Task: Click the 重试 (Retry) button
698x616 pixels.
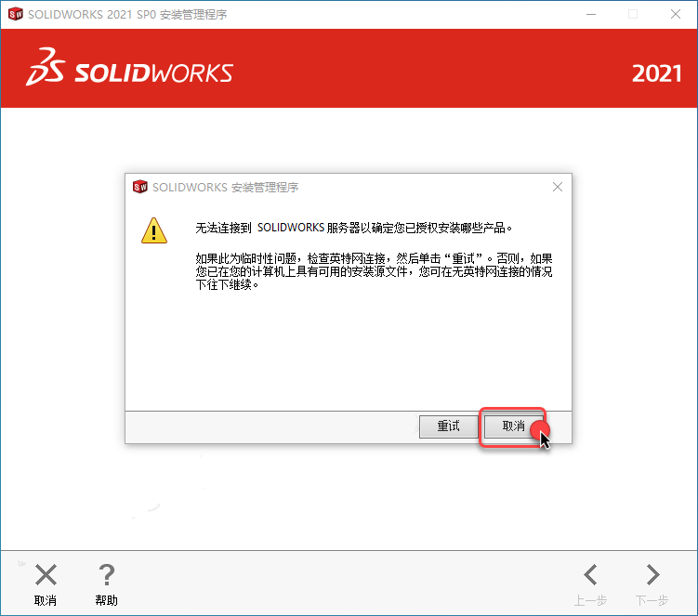Action: tap(448, 426)
